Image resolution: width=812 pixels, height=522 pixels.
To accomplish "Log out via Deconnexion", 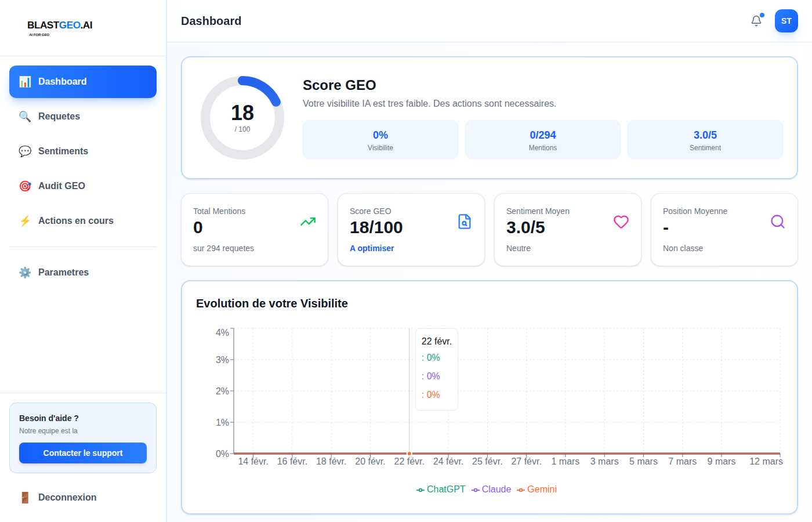I will (x=83, y=498).
